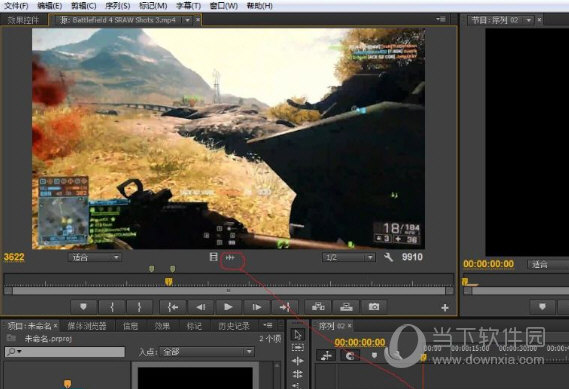
Task: Open the 适合 zoom level dropdown
Action: click(x=95, y=257)
